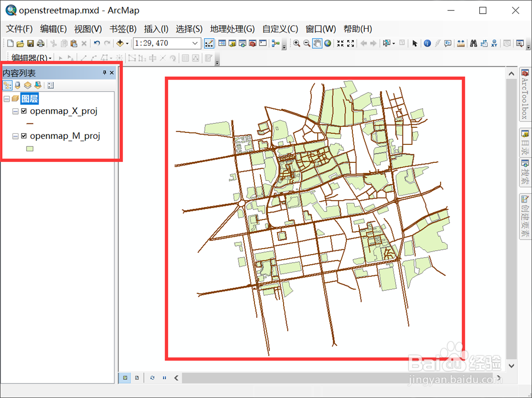532x398 pixels.
Task: Select the black arrow Select Elements tool
Action: pos(415,43)
